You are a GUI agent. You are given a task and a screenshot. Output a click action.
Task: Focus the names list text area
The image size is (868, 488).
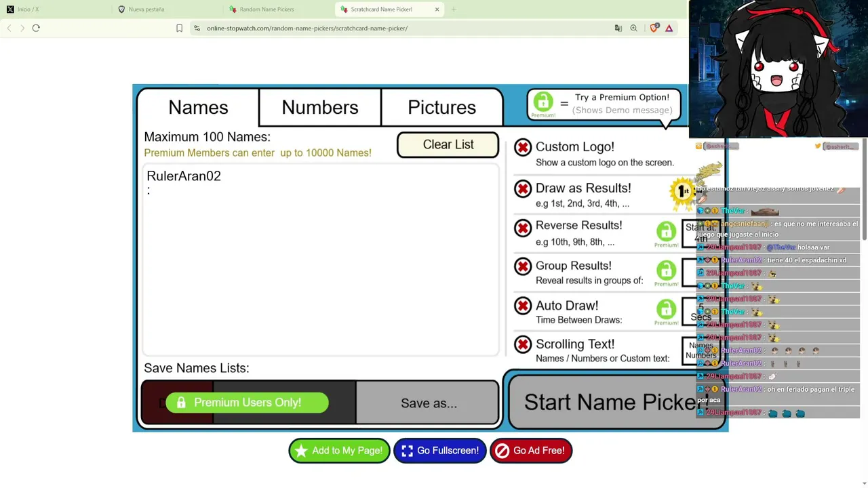(321, 260)
